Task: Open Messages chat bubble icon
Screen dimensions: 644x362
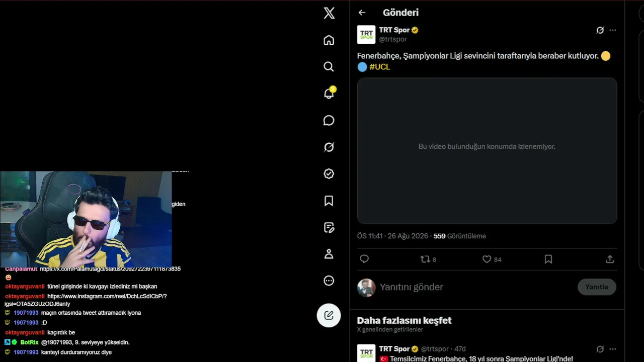Action: [329, 121]
